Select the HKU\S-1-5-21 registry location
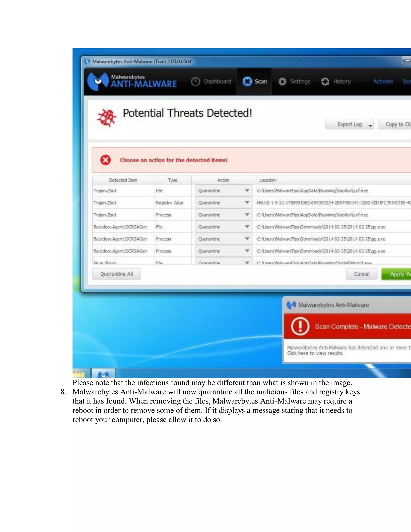The height and width of the screenshot is (532, 411). tap(334, 203)
